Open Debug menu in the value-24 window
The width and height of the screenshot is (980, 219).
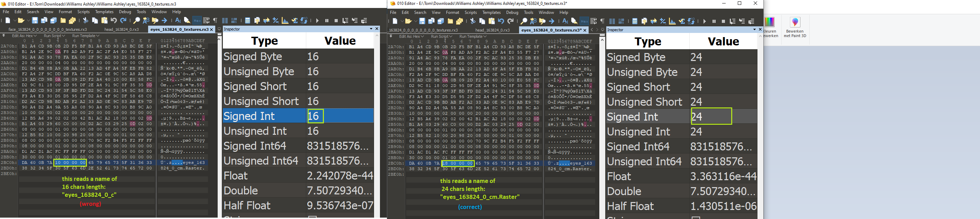pos(512,12)
